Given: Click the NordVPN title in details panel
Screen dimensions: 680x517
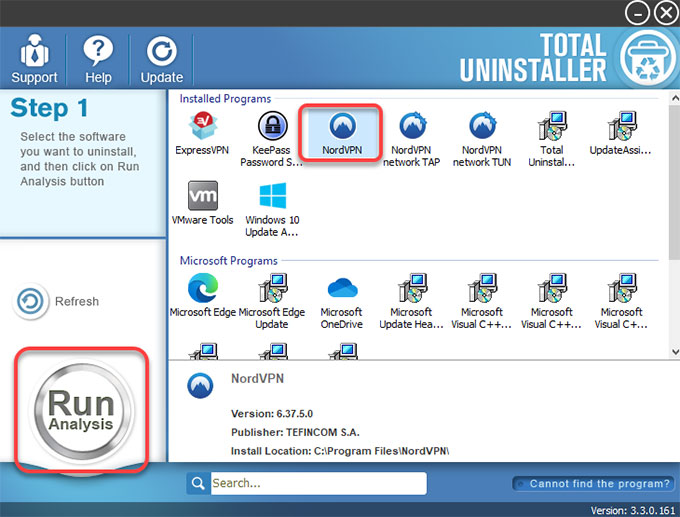Looking at the screenshot, I should click(257, 379).
